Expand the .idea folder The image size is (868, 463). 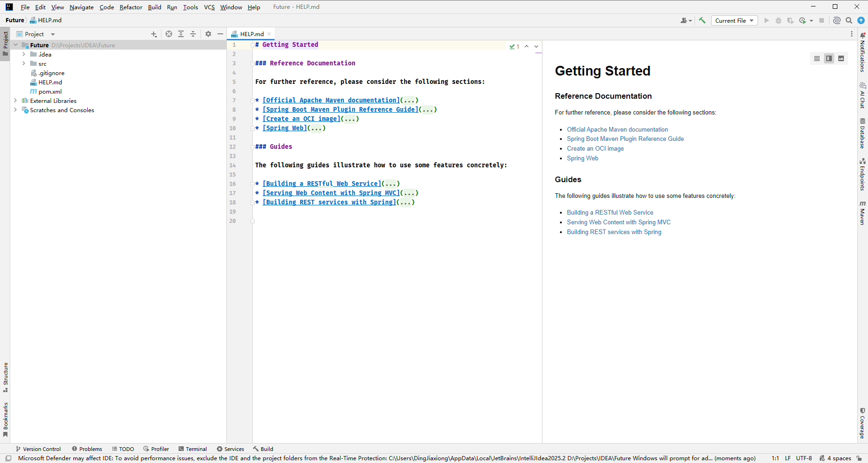coord(24,54)
